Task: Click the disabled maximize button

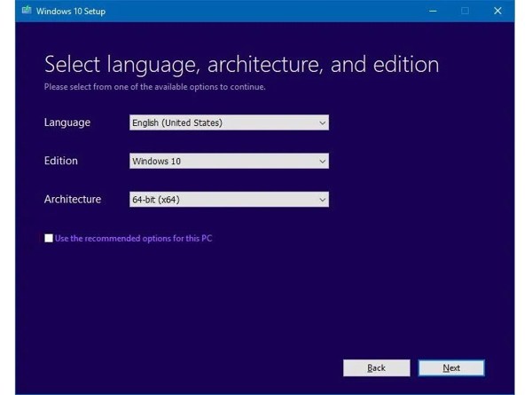Action: [x=465, y=11]
